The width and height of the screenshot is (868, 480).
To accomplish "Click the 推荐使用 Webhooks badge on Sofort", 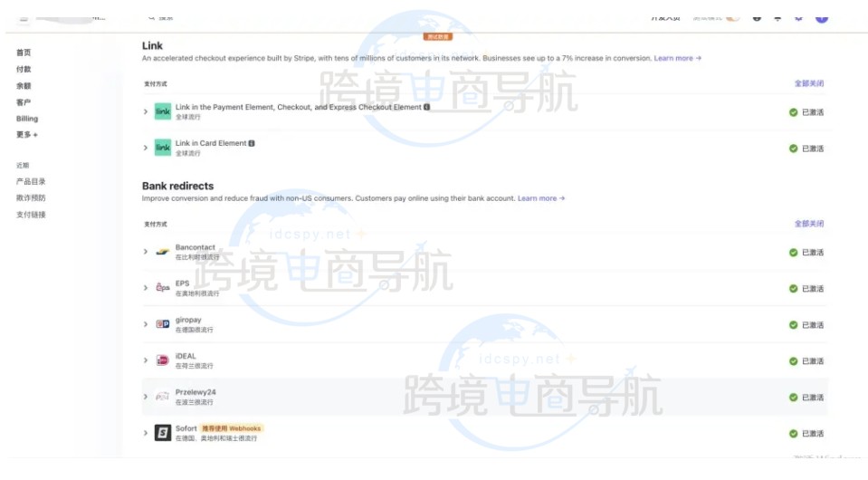I will (x=232, y=428).
